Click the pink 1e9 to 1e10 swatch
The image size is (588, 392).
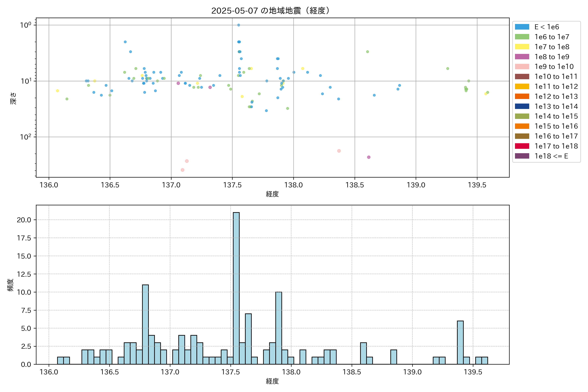pos(522,66)
